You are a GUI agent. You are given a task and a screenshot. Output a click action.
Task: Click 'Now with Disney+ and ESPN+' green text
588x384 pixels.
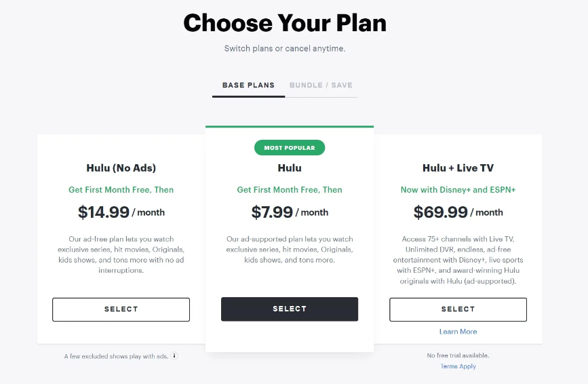458,190
